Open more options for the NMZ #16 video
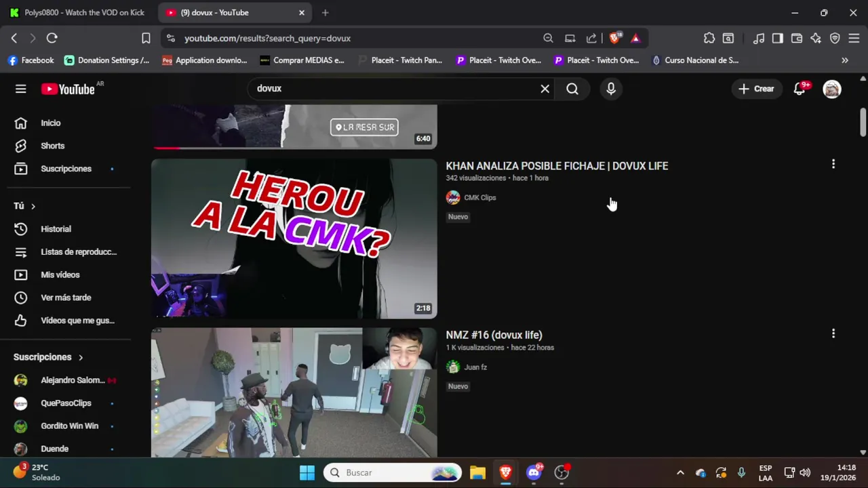Screen dimensions: 868x488 click(833, 333)
